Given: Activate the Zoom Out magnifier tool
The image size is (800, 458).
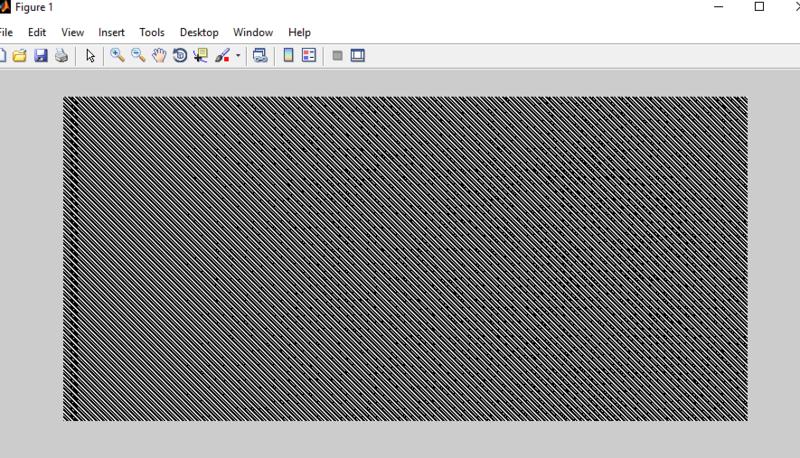Looking at the screenshot, I should pos(138,56).
